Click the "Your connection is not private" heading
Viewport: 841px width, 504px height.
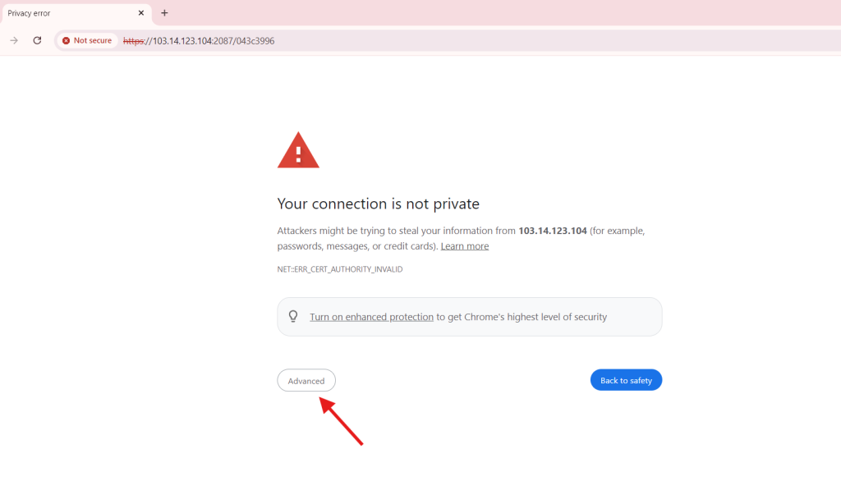click(378, 204)
